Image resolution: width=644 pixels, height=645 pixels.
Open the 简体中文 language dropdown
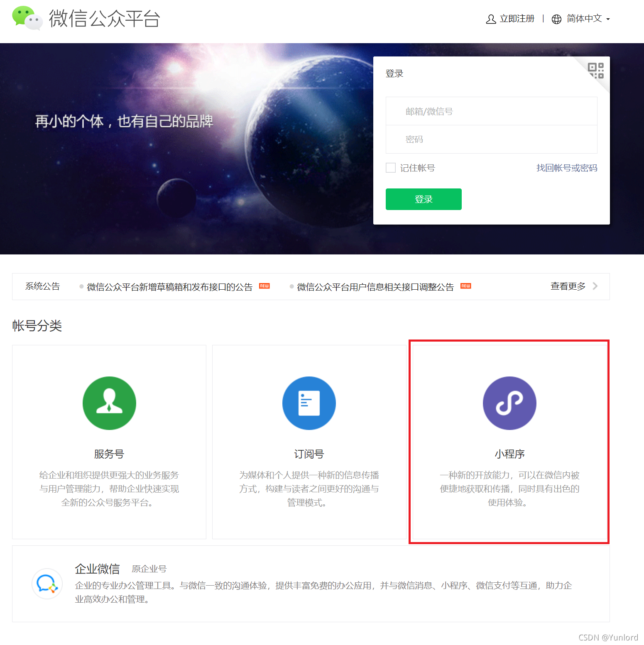[588, 19]
